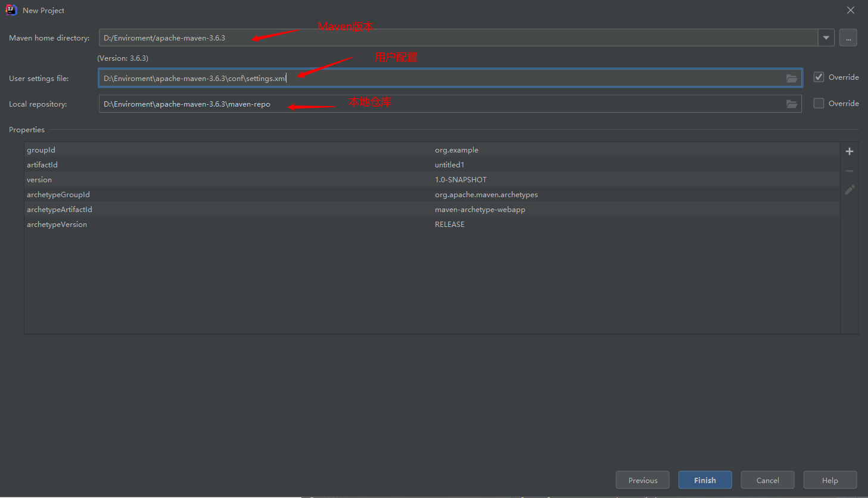Click the Maven home directory path field
This screenshot has height=498, width=868.
click(x=458, y=38)
